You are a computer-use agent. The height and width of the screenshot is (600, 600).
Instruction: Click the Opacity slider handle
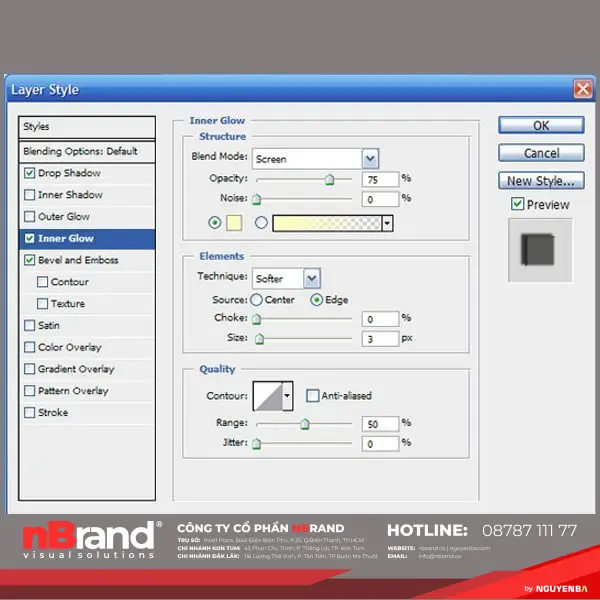329,180
